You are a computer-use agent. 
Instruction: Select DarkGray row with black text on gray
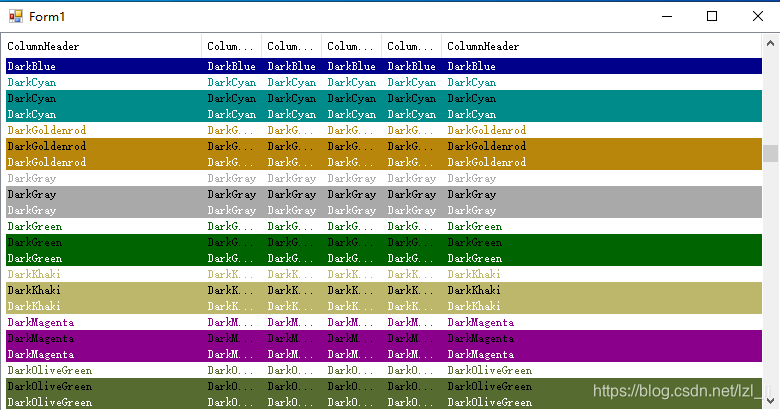pos(384,194)
